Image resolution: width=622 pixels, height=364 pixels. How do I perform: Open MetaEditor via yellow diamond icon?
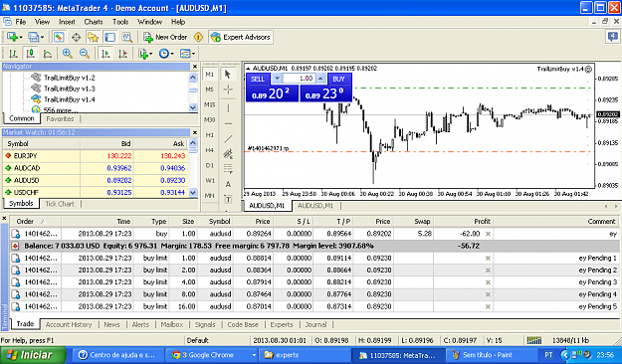(x=198, y=37)
